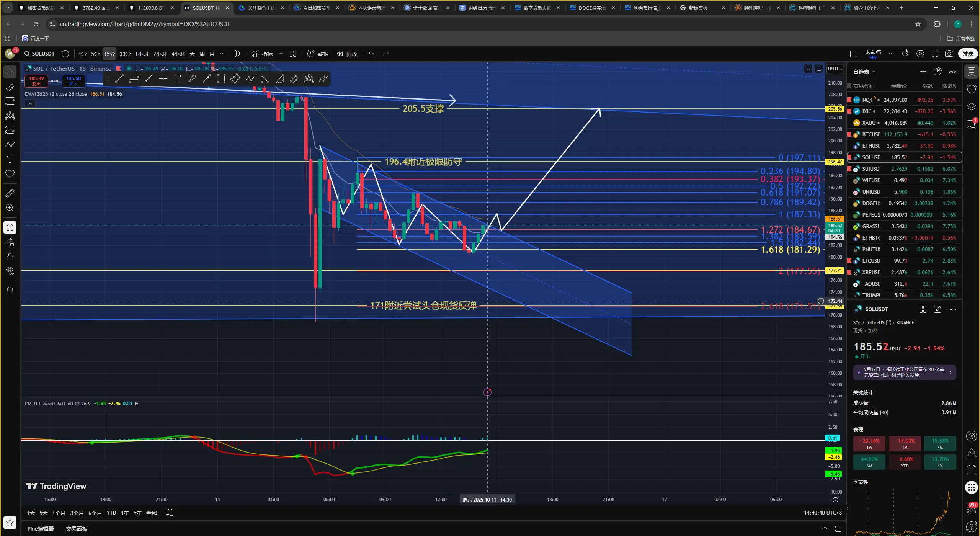Toggle hide all drawings eye icon
Viewport: 980px width, 536px height.
(x=10, y=271)
